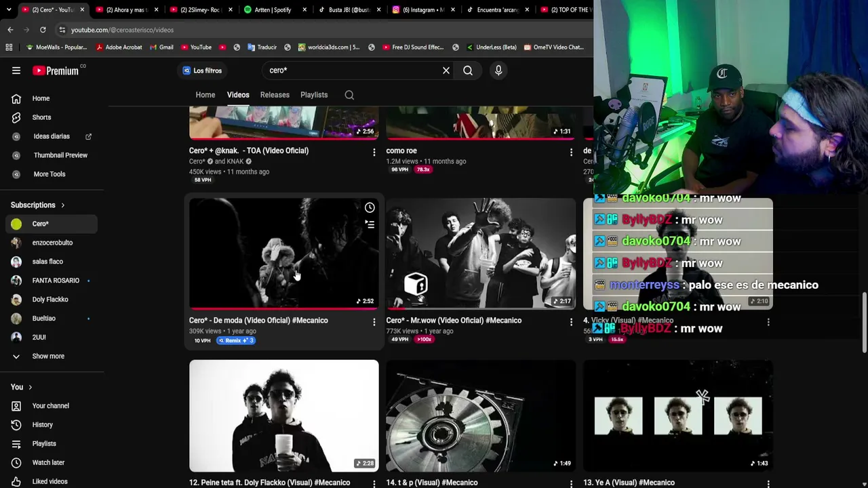Open Ideas diarias in the sidebar
The height and width of the screenshot is (488, 868).
pos(52,136)
